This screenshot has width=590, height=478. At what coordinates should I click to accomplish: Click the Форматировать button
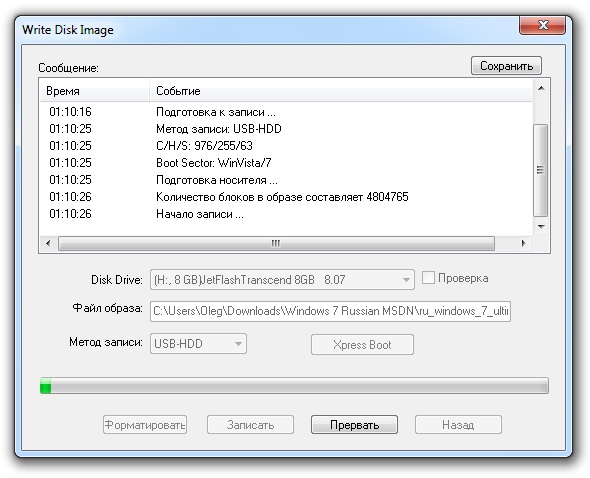tap(145, 425)
